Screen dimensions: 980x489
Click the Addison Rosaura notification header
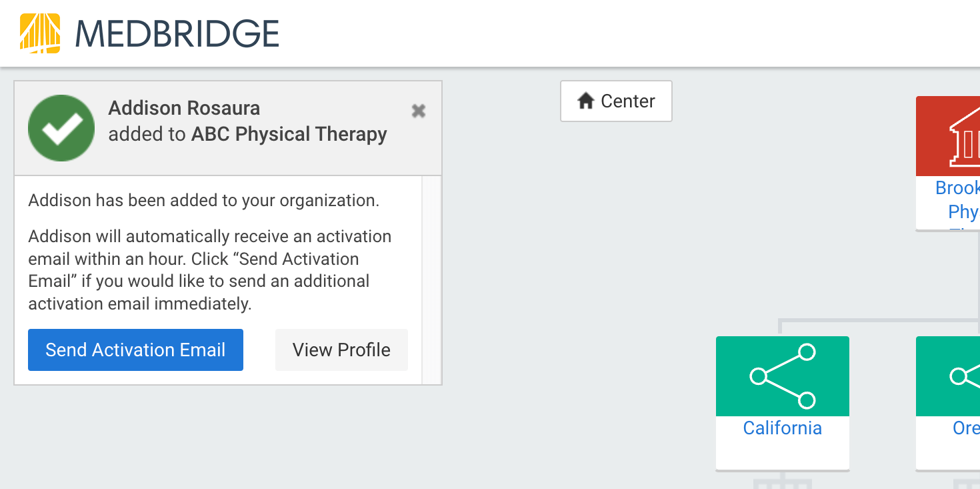tap(228, 127)
